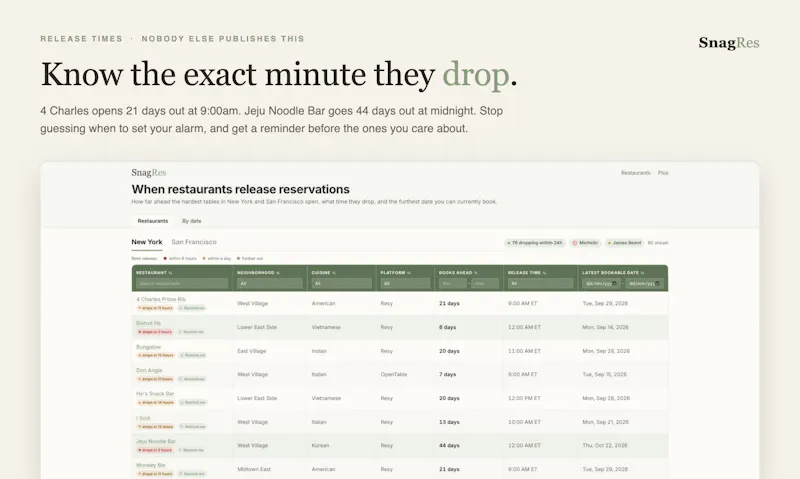800x479 pixels.
Task: Toggle the James Beard filter chip
Action: pos(624,243)
